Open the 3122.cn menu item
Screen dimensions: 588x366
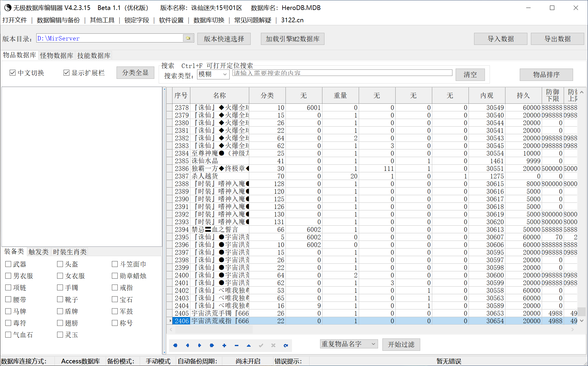pyautogui.click(x=292, y=20)
